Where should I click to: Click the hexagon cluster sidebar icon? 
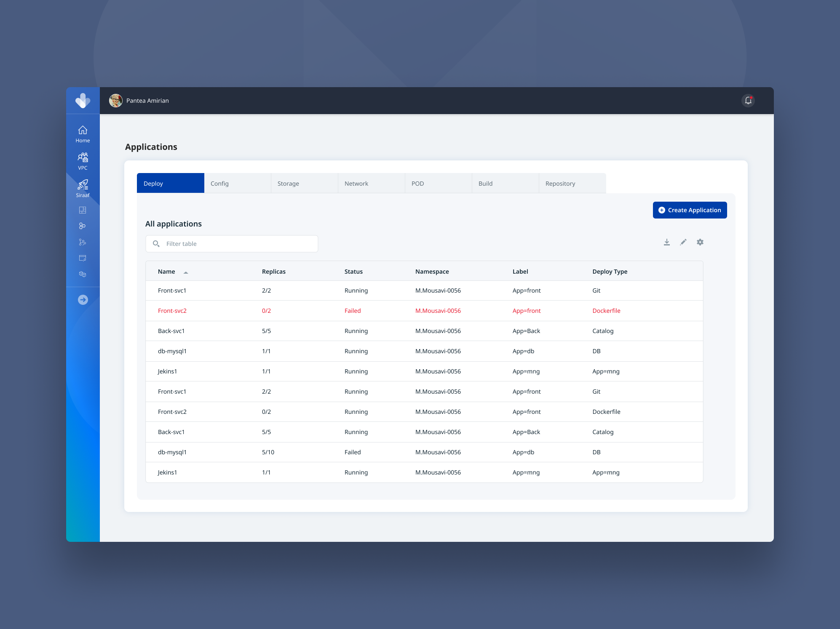click(x=83, y=226)
